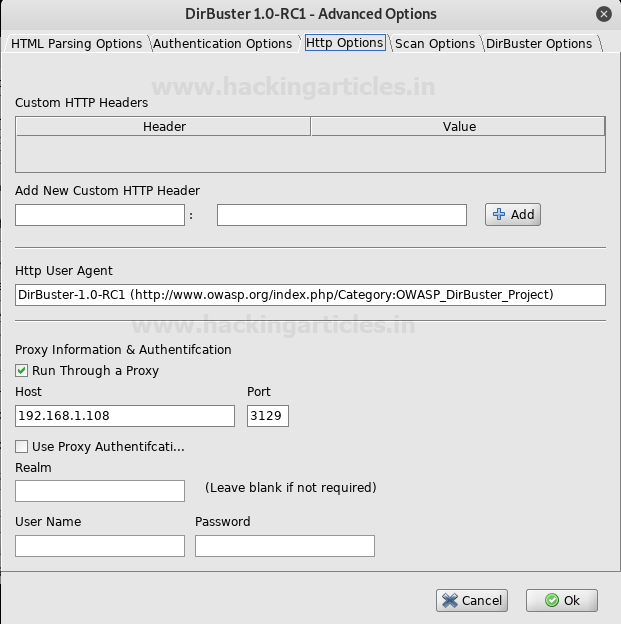Focus the new custom header name field
Screen dimensions: 621x624
[x=100, y=215]
